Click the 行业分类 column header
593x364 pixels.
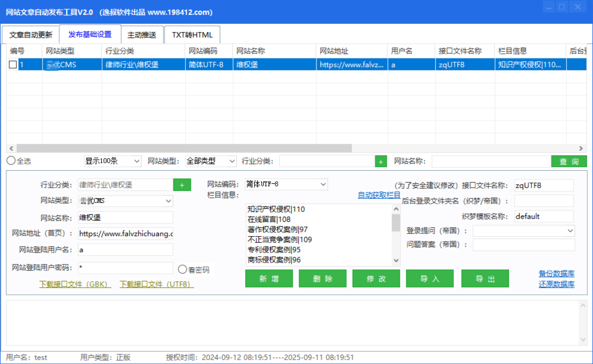click(x=144, y=51)
